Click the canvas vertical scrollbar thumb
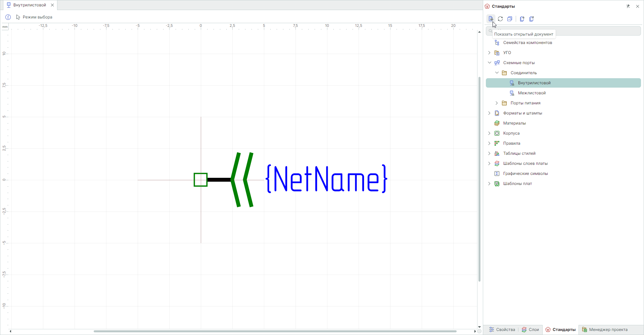 [479, 179]
